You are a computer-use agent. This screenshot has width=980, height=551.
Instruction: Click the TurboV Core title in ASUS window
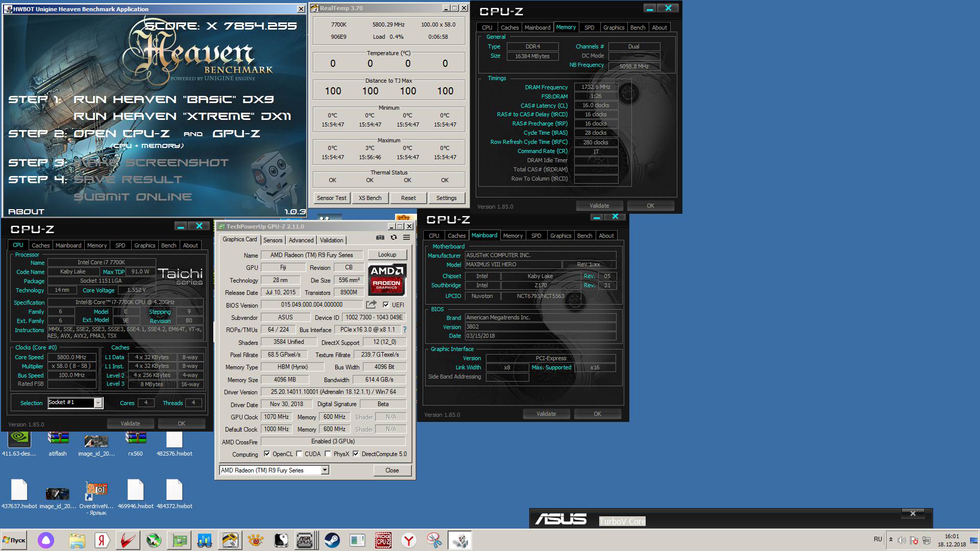pos(622,521)
